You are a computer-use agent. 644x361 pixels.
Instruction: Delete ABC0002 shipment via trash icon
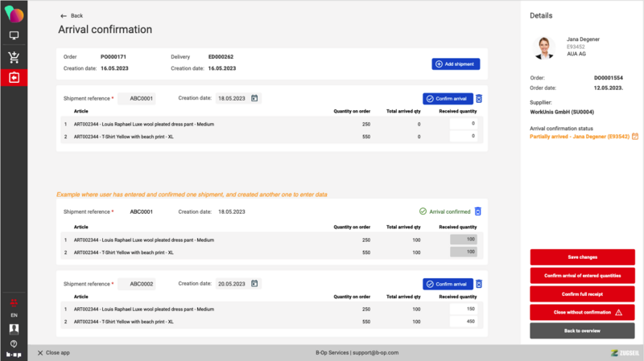pos(479,284)
